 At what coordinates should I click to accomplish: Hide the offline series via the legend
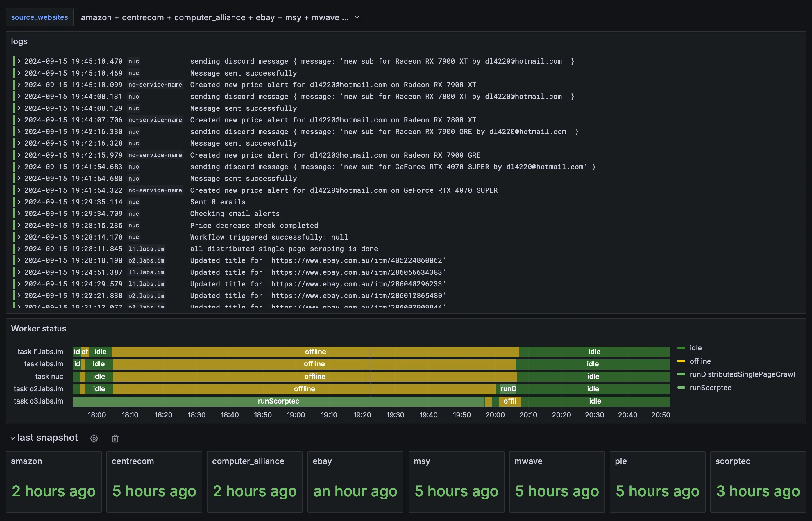coord(700,361)
